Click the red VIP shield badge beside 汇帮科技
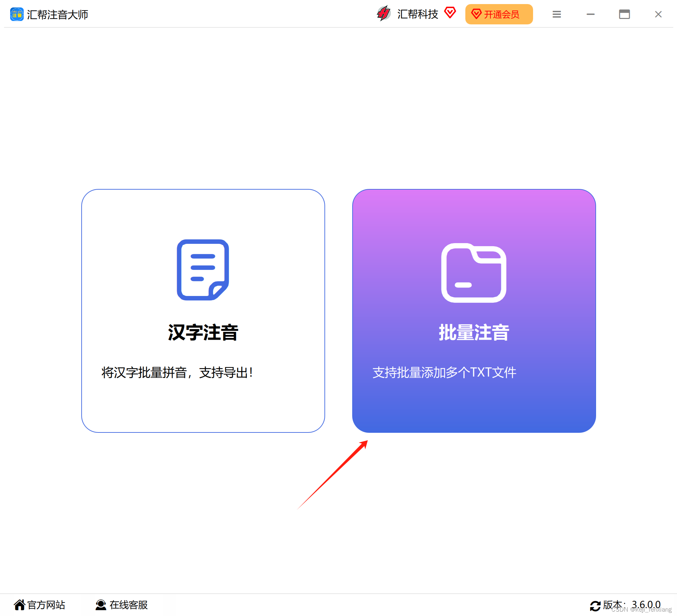The width and height of the screenshot is (677, 616). click(x=450, y=13)
